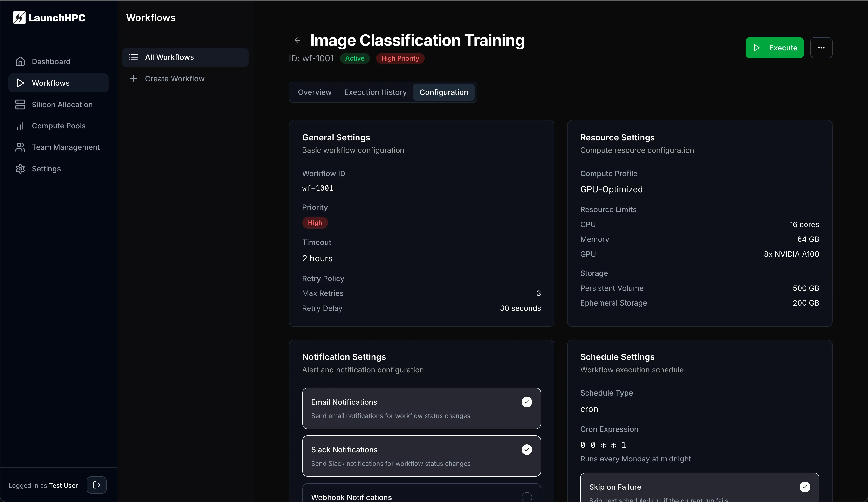The image size is (868, 502).
Task: Select the Overview tab
Action: [314, 92]
